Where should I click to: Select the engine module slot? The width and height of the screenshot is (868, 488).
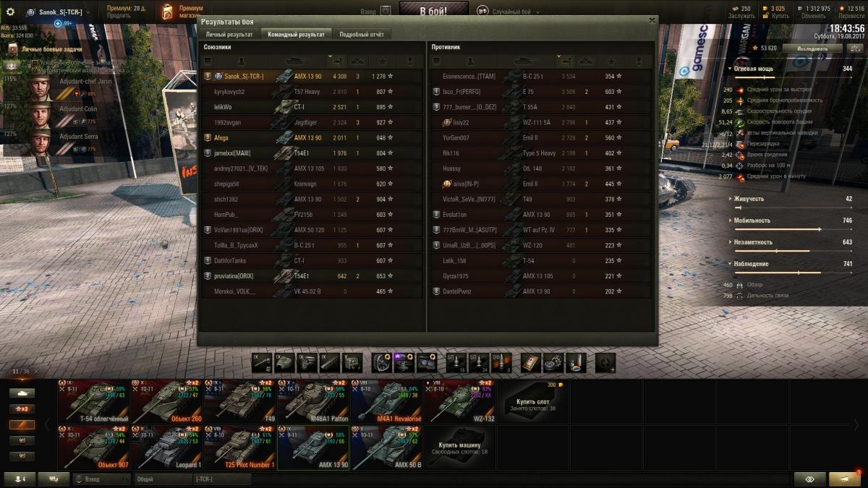tap(307, 361)
